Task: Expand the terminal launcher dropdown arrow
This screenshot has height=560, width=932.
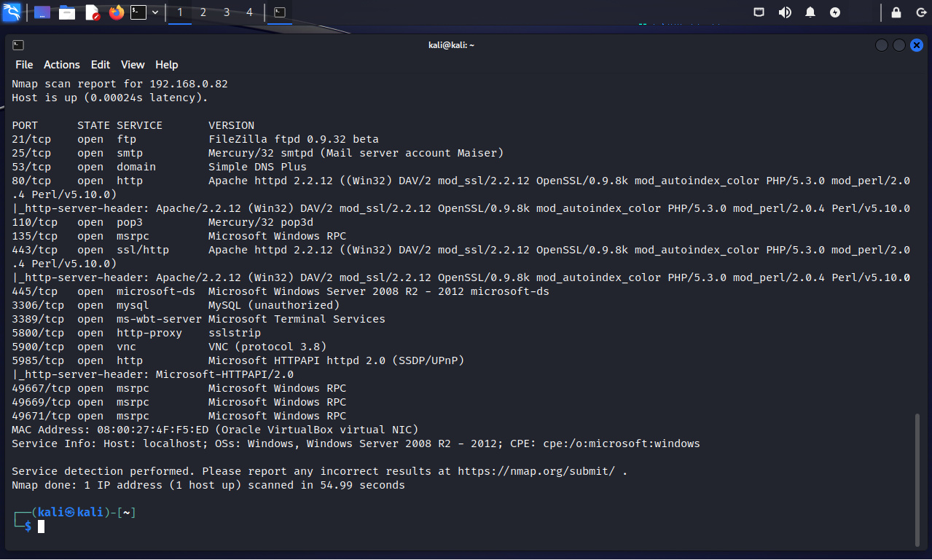Action: [x=155, y=12]
